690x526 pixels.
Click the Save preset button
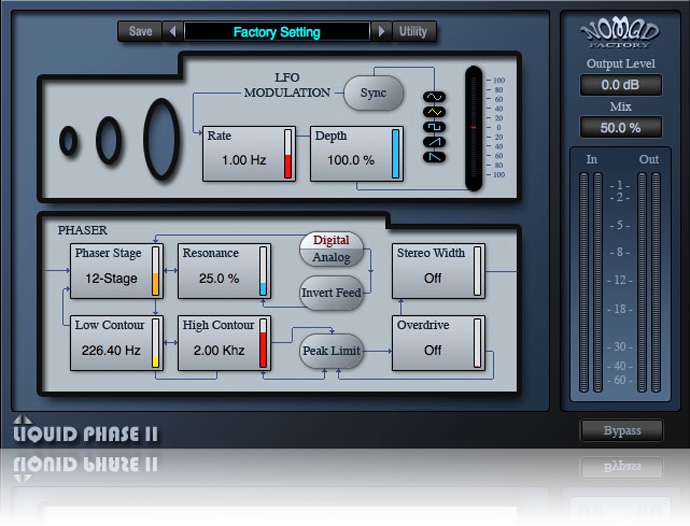pyautogui.click(x=141, y=32)
